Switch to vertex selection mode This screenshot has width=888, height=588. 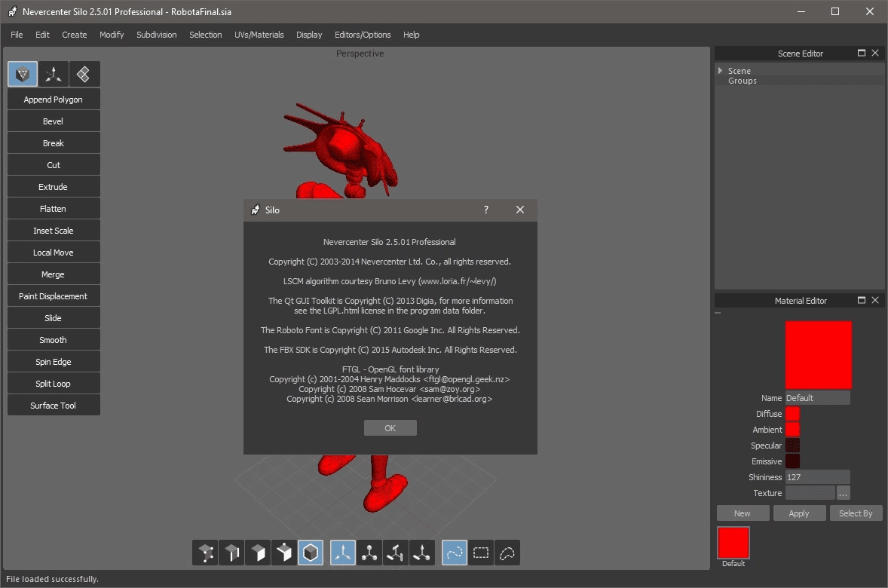[206, 553]
